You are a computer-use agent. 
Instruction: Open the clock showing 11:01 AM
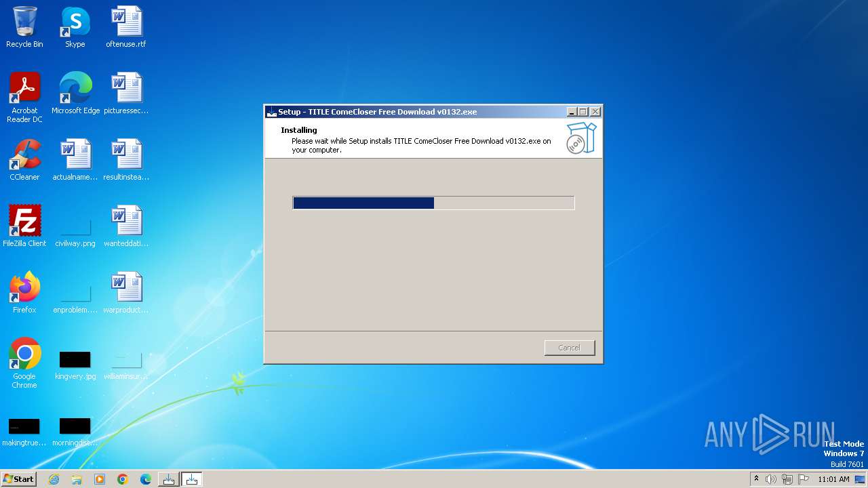[833, 479]
